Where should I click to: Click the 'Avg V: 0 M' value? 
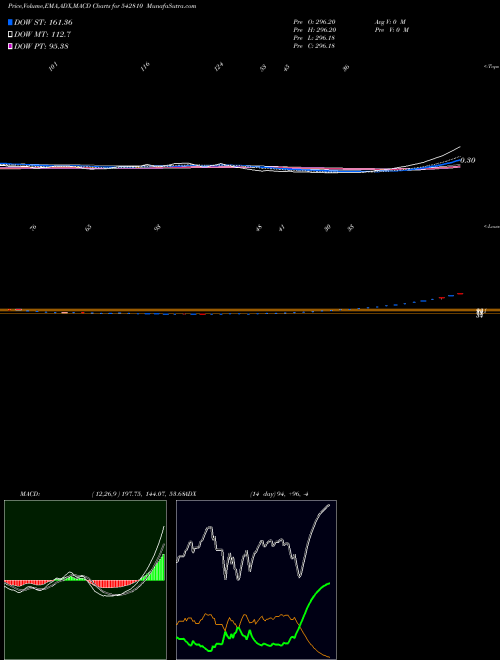pyautogui.click(x=390, y=22)
